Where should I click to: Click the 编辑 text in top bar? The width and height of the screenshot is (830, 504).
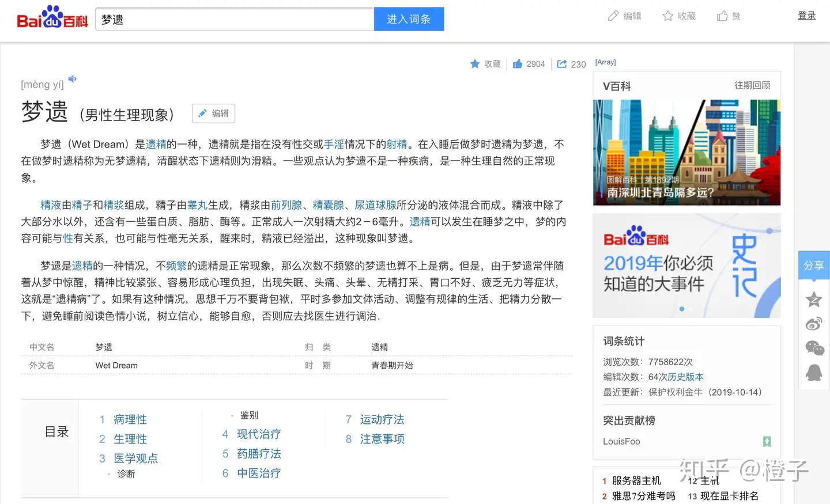point(632,16)
